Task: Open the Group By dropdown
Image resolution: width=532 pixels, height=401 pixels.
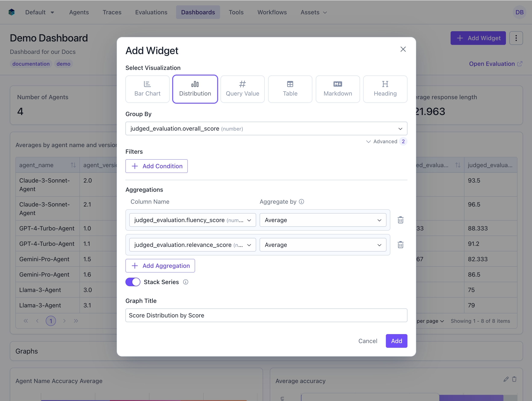Action: pos(266,128)
